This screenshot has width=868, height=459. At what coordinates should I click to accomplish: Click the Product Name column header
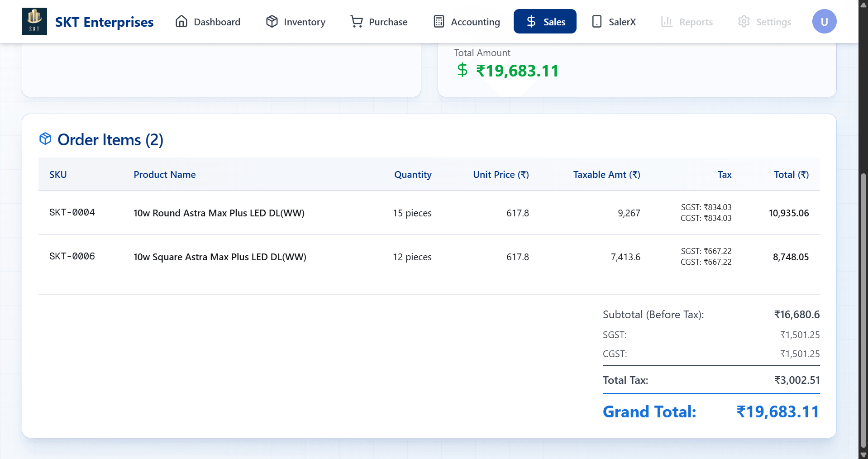pos(165,175)
